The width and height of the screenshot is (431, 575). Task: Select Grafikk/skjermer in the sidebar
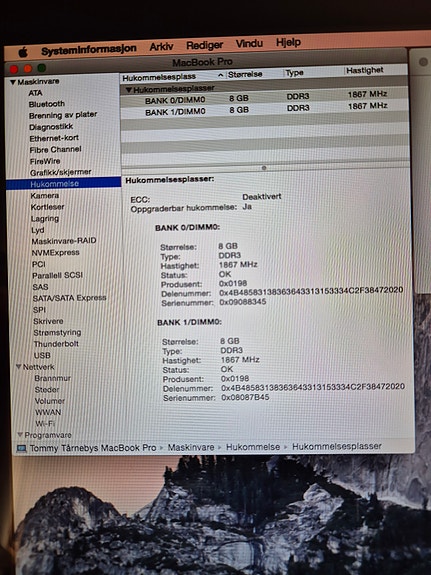click(61, 172)
